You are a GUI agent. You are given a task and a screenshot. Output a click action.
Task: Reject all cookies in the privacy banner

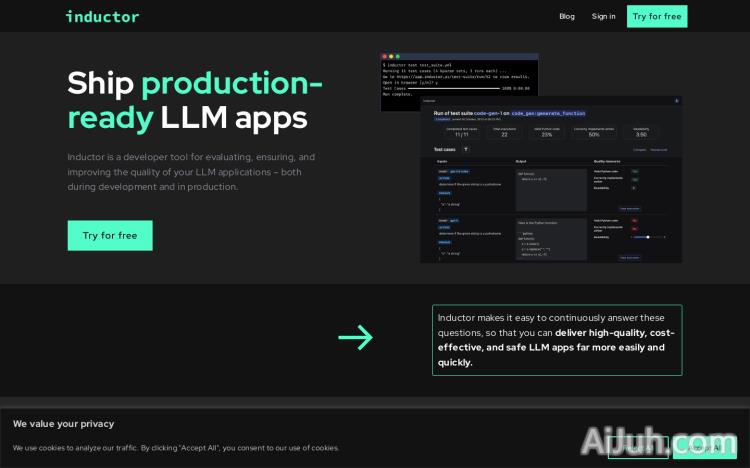pyautogui.click(x=639, y=447)
